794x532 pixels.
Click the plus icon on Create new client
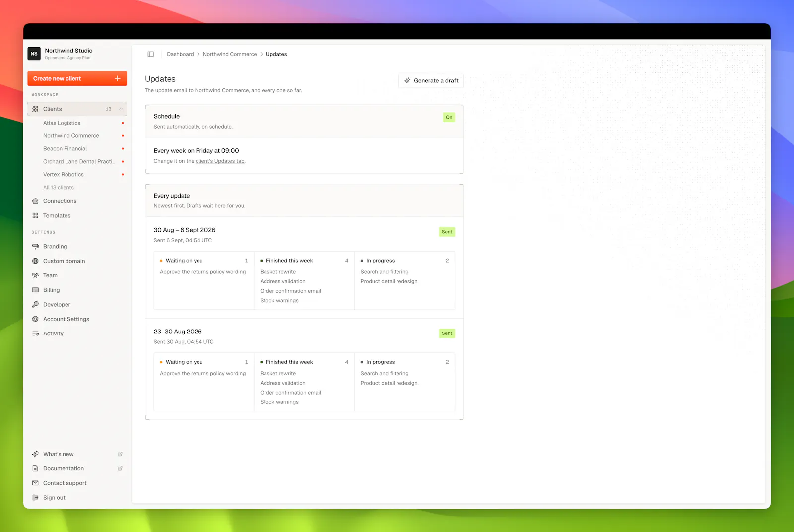(118, 79)
